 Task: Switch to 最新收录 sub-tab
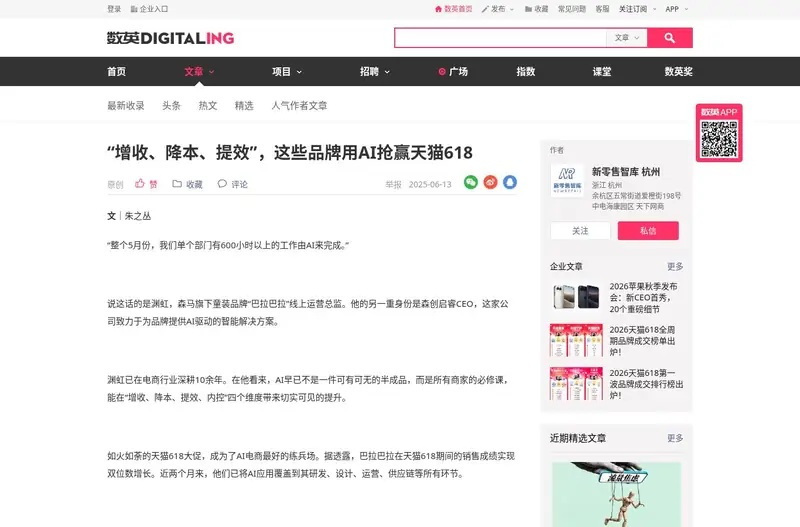point(126,106)
